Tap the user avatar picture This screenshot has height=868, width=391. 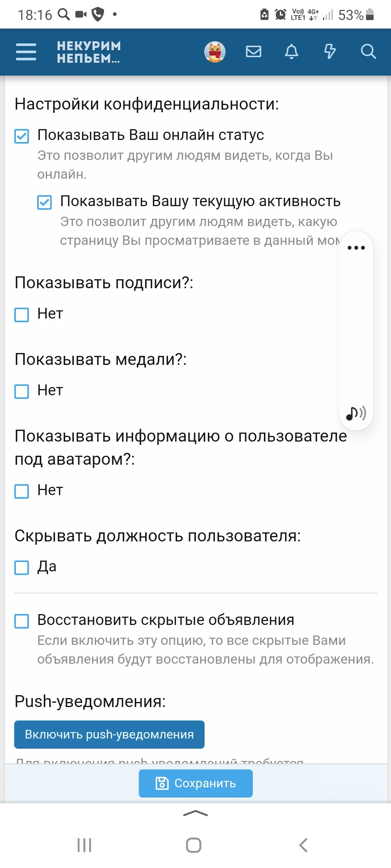(x=215, y=52)
